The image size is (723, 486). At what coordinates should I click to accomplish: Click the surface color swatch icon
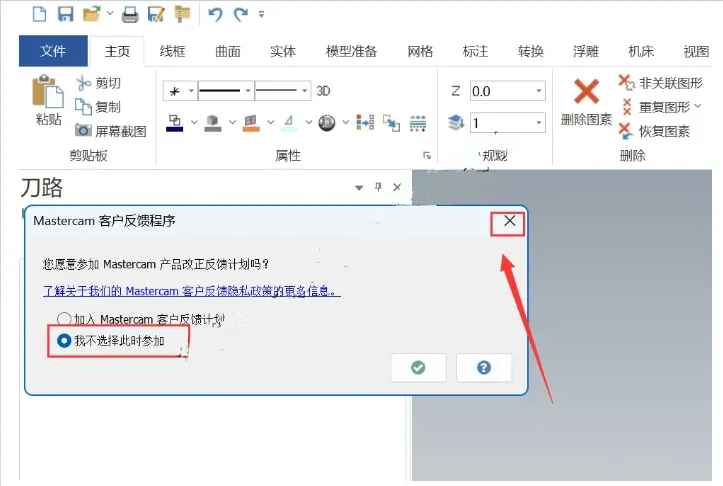pyautogui.click(x=251, y=123)
